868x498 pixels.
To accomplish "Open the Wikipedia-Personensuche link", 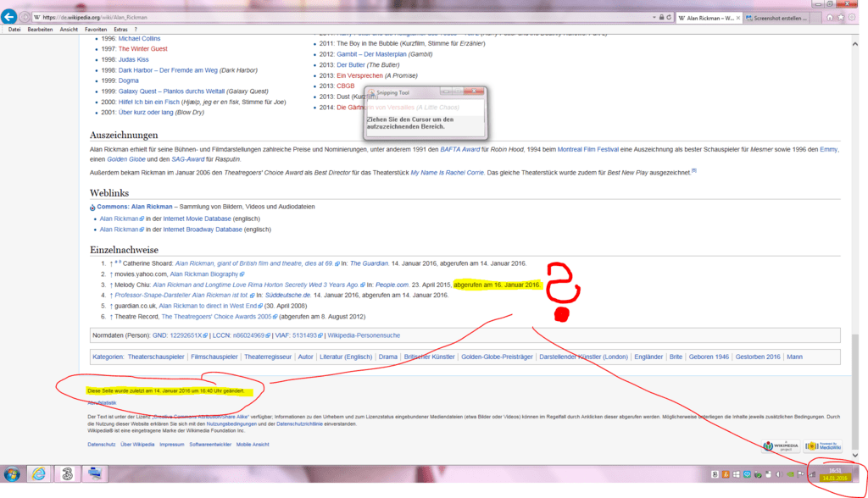I will click(x=364, y=335).
